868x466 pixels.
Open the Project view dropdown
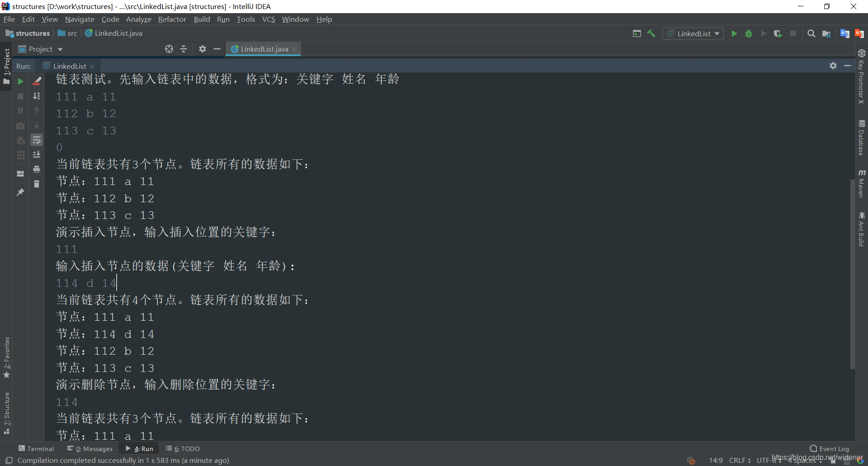(x=40, y=49)
